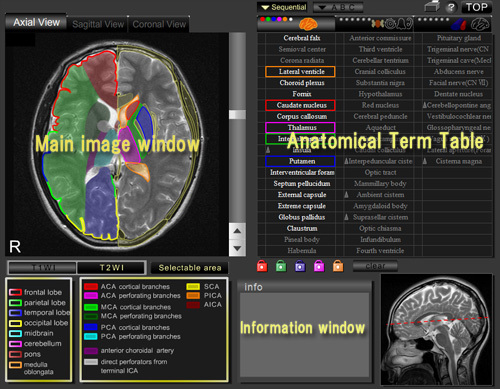Image resolution: width=500 pixels, height=389 pixels.
Task: Select the bell-shaped outline icon in the category strip
Action: tap(400, 23)
